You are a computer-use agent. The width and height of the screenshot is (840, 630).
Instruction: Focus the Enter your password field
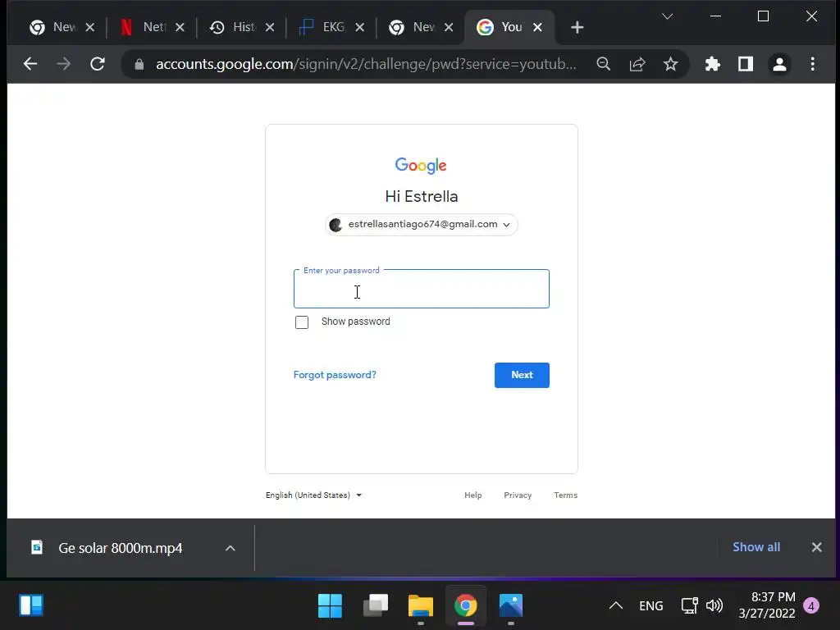coord(421,289)
